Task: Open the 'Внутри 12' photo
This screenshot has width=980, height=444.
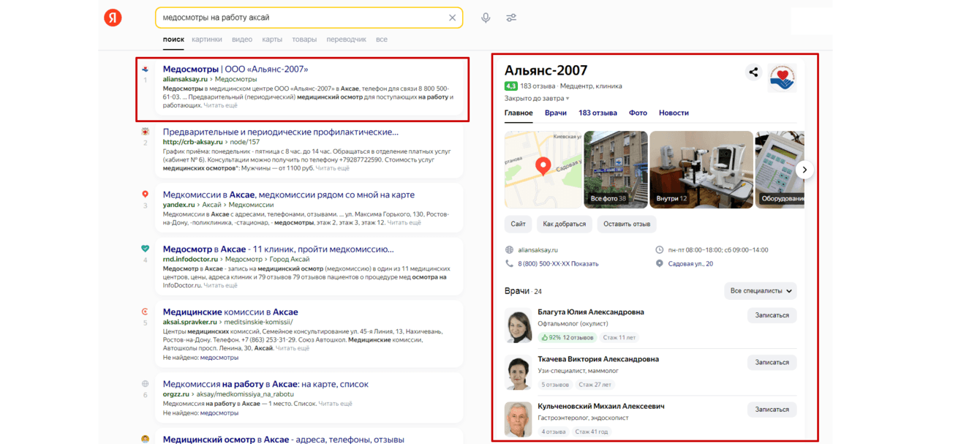Action: 701,170
